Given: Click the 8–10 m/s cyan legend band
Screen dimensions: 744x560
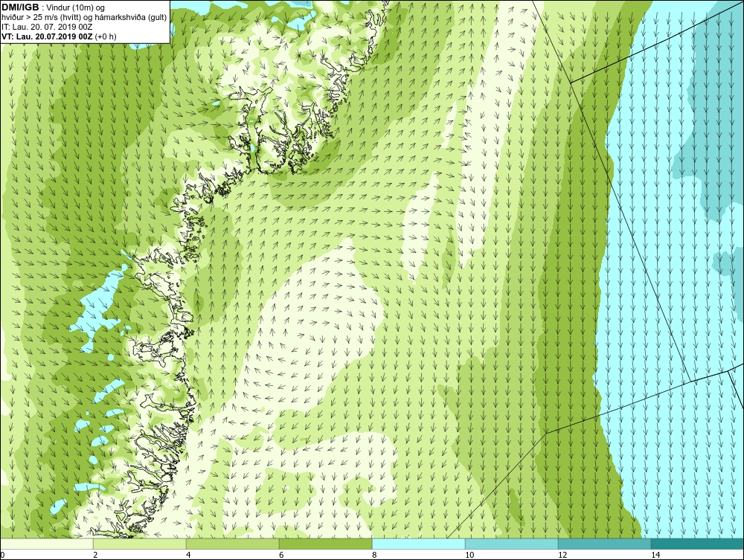Looking at the screenshot, I should [x=418, y=544].
